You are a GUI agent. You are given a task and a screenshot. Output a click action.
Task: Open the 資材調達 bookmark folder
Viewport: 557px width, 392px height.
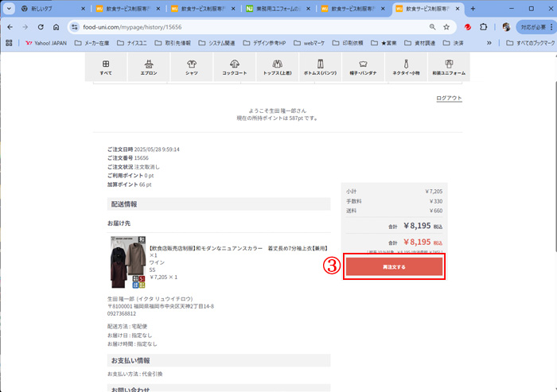pos(419,43)
